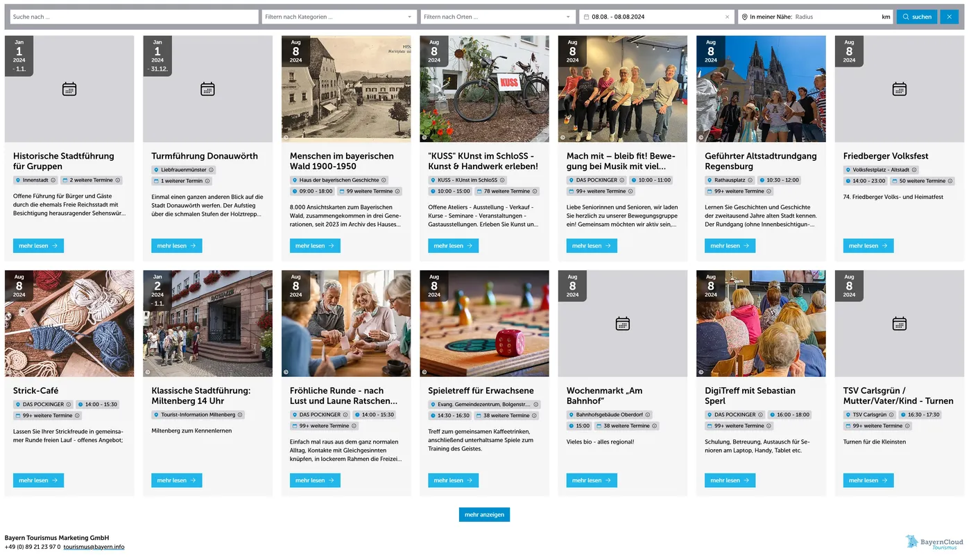971x560 pixels.
Task: Open 'Filtern nach Kategorien' dropdown
Action: 338,17
